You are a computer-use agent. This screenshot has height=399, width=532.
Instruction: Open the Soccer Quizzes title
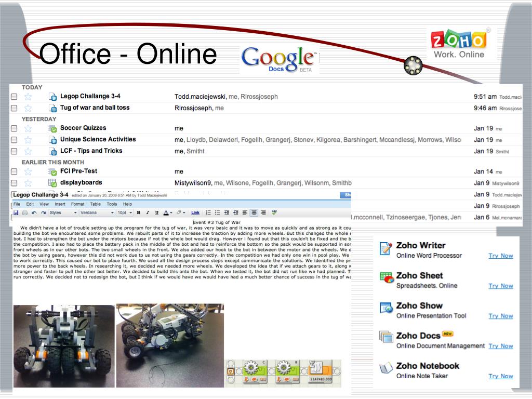(83, 128)
